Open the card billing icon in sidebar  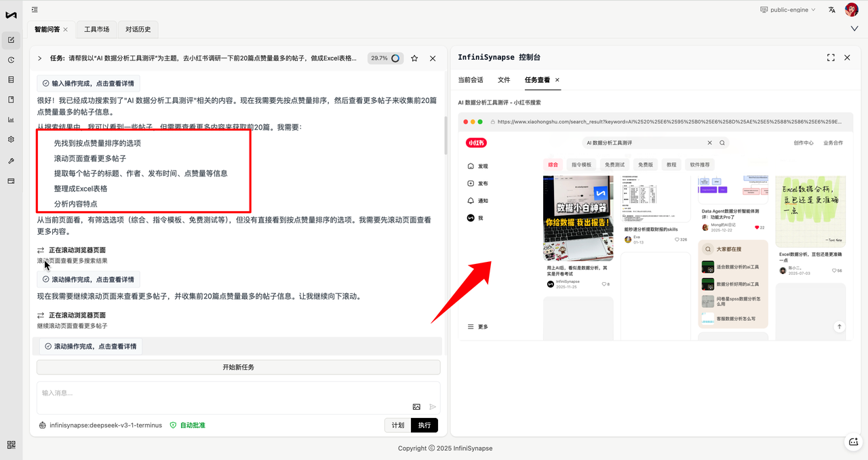click(11, 181)
